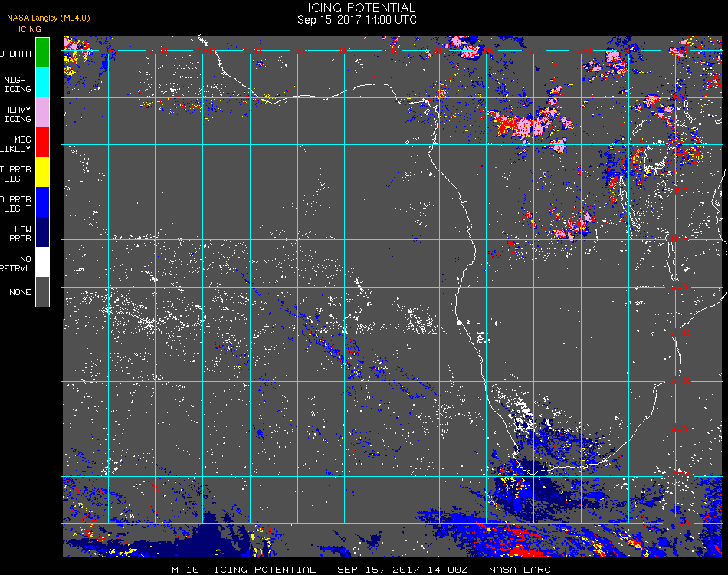
Task: Click the 5E longitude label
Action: [x=398, y=51]
